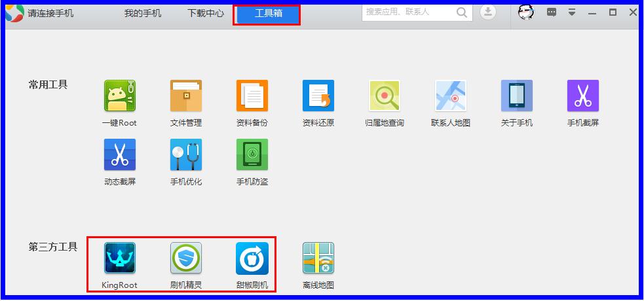644x301 pixels.
Task: Open the feedback message bubble icon
Action: [552, 12]
